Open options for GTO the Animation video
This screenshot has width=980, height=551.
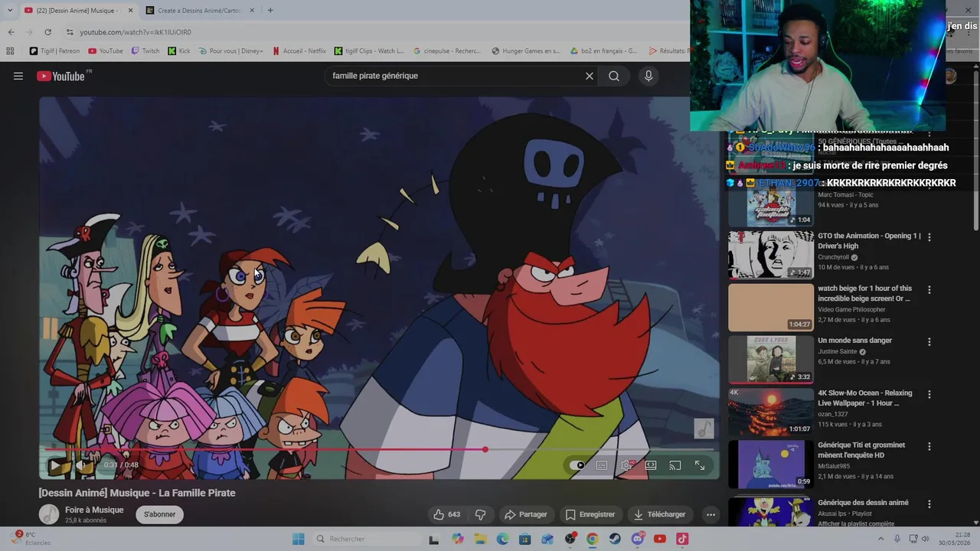tap(929, 237)
